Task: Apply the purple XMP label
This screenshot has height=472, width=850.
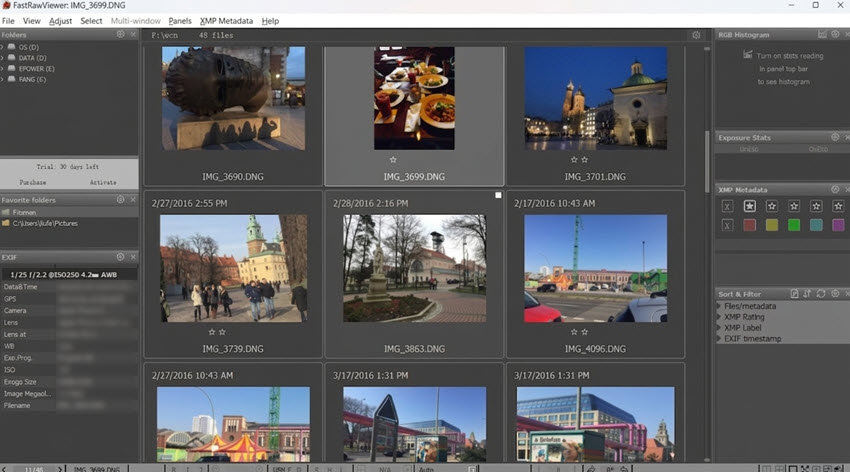Action: [x=838, y=225]
